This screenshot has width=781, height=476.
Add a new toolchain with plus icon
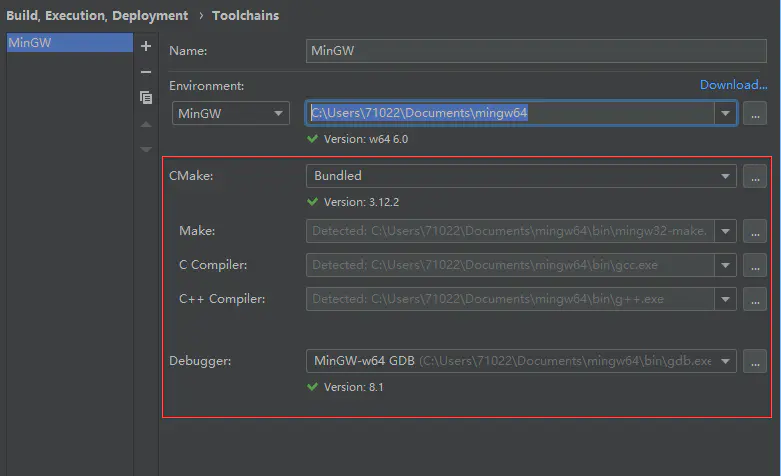146,46
